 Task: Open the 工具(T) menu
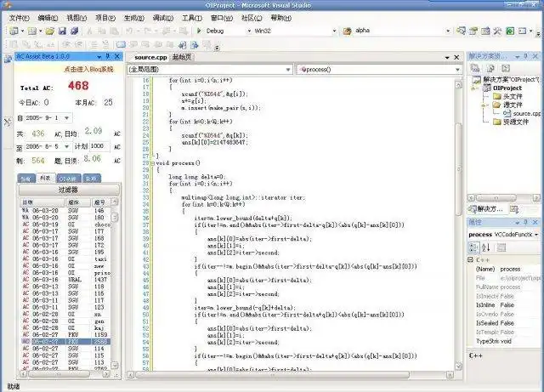192,18
